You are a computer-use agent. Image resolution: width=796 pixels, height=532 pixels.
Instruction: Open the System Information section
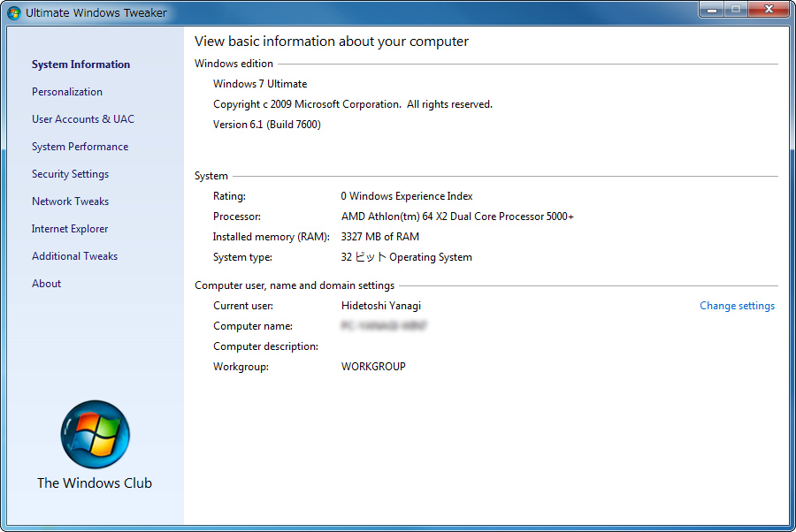coord(80,65)
